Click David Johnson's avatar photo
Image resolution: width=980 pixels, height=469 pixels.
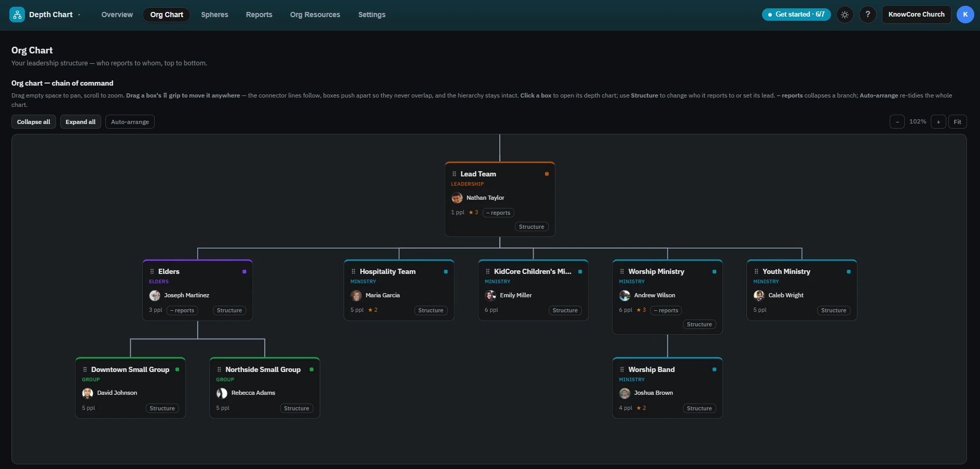(88, 393)
